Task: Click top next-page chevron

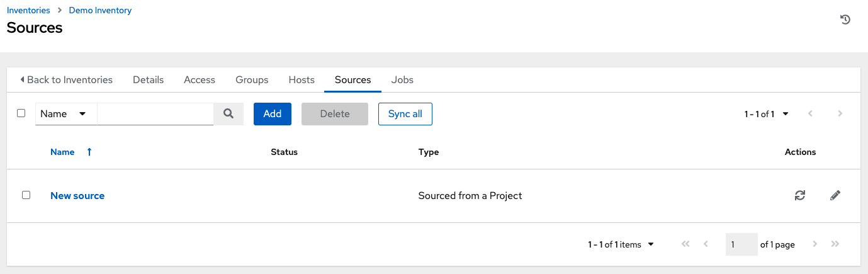Action: pyautogui.click(x=840, y=114)
